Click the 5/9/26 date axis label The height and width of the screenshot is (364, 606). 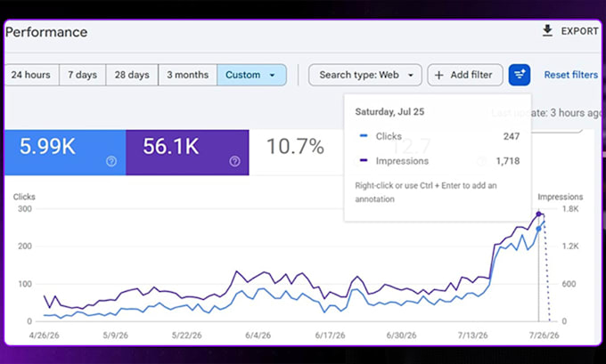pyautogui.click(x=115, y=335)
